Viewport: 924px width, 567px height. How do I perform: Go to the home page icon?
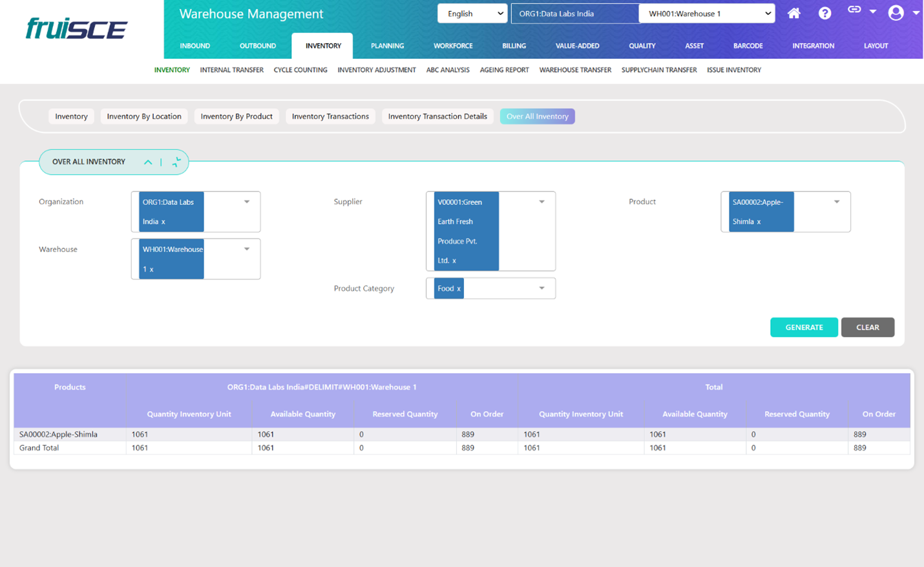pyautogui.click(x=793, y=14)
